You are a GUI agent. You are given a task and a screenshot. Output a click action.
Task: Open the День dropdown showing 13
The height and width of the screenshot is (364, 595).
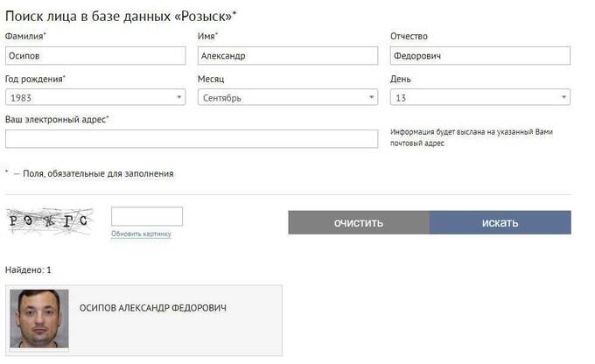click(480, 97)
